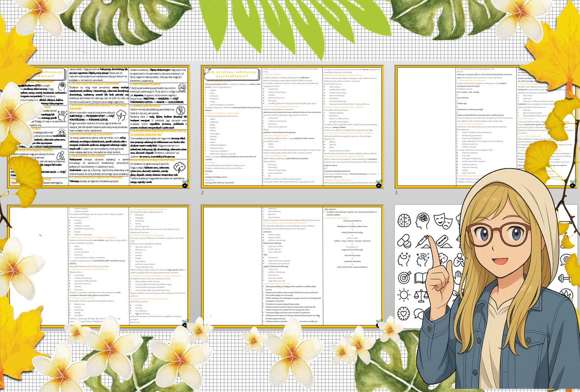The height and width of the screenshot is (392, 580).
Task: Click the slide number label '3'
Action: [x=396, y=193]
